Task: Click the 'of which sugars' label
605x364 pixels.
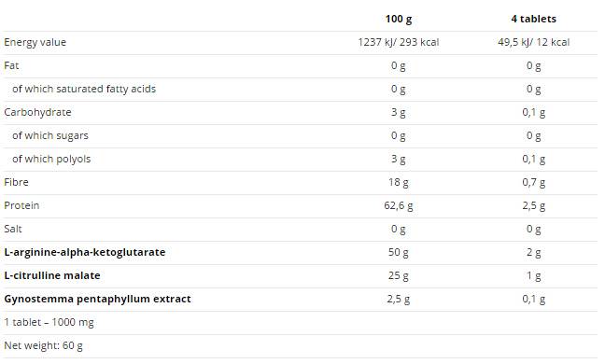Action: coord(50,135)
